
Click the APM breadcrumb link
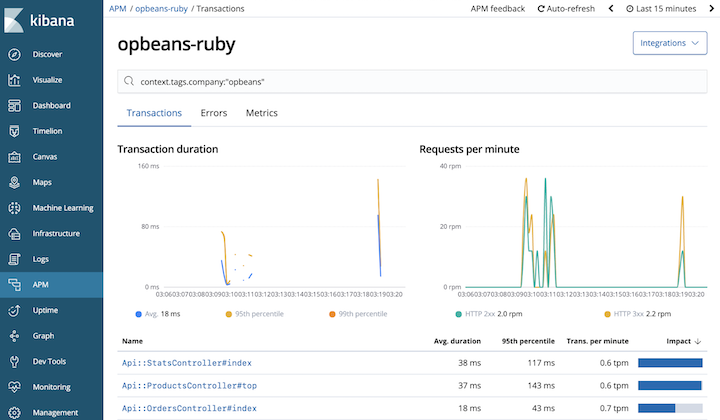118,8
